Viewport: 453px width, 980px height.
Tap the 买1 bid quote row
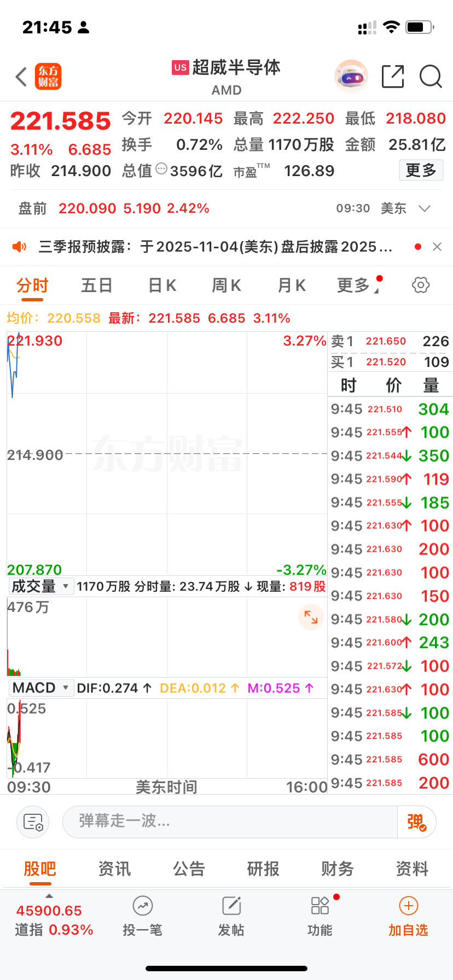390,362
